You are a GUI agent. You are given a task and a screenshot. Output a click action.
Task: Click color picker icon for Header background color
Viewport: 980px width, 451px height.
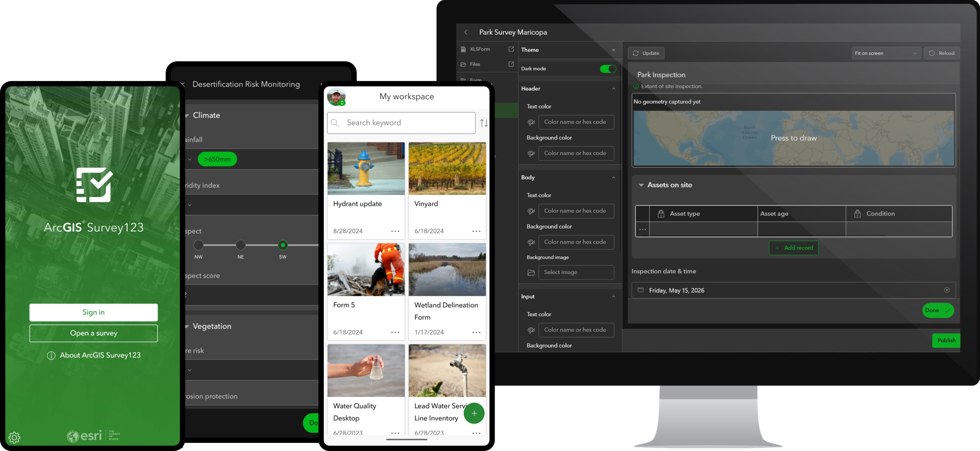(531, 153)
